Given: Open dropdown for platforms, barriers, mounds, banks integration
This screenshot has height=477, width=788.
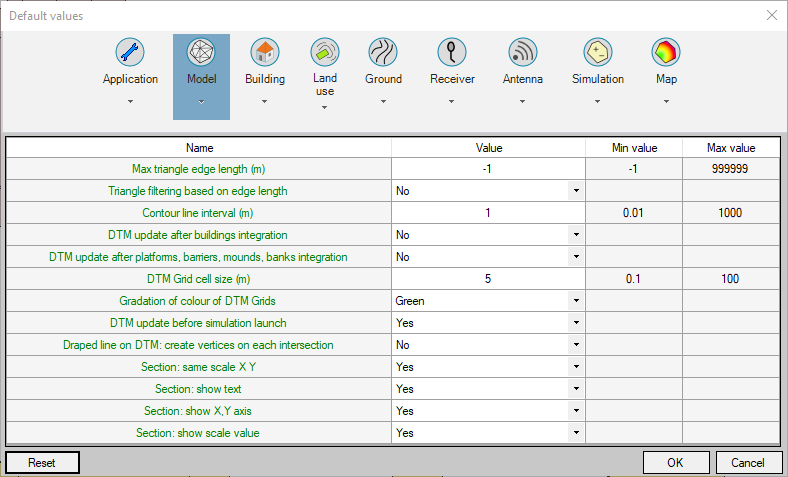Looking at the screenshot, I should [576, 257].
